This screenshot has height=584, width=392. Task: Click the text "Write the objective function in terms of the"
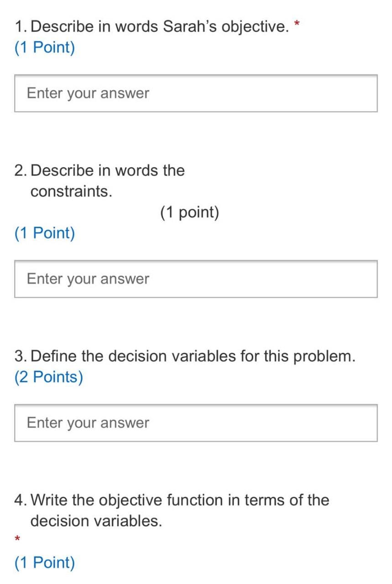click(180, 500)
